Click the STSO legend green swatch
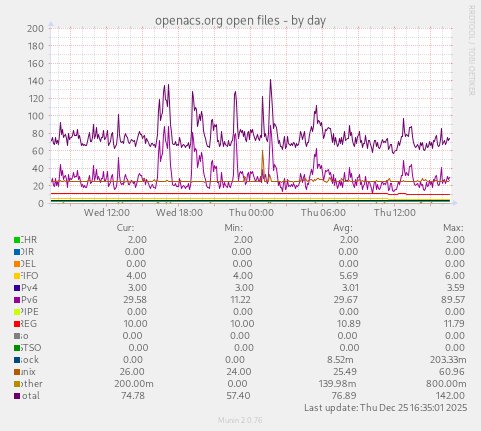 (17, 348)
